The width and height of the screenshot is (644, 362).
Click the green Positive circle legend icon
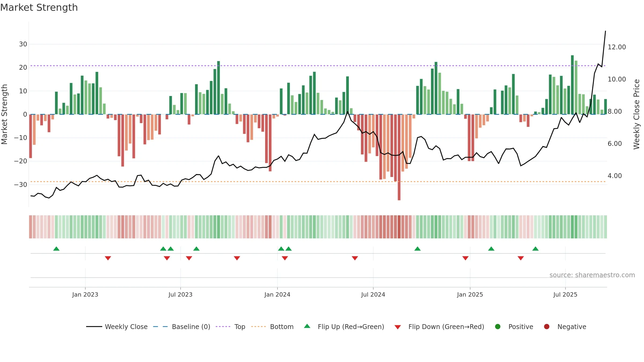[498, 327]
